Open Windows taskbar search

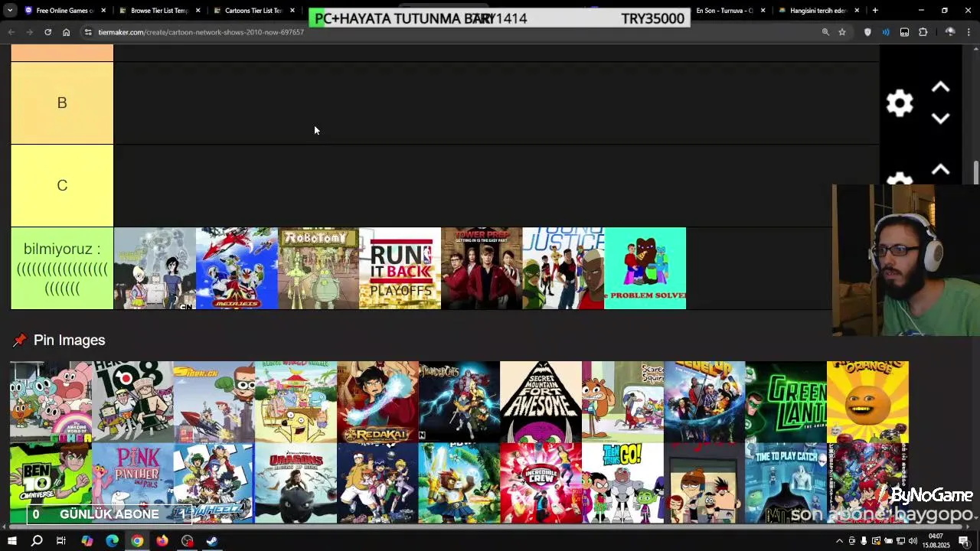pyautogui.click(x=37, y=541)
